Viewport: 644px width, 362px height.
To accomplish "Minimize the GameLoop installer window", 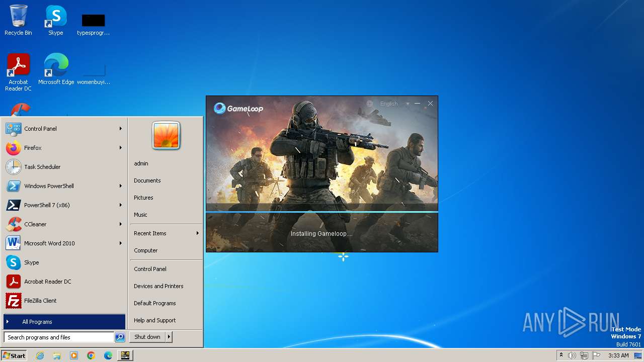I will [x=417, y=104].
